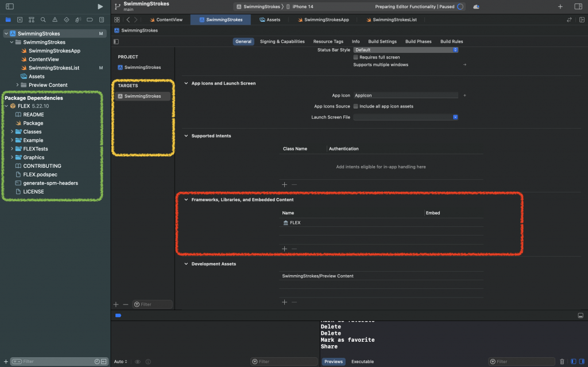Toggle the left navigator sidebar
The height and width of the screenshot is (367, 588).
pos(10,6)
